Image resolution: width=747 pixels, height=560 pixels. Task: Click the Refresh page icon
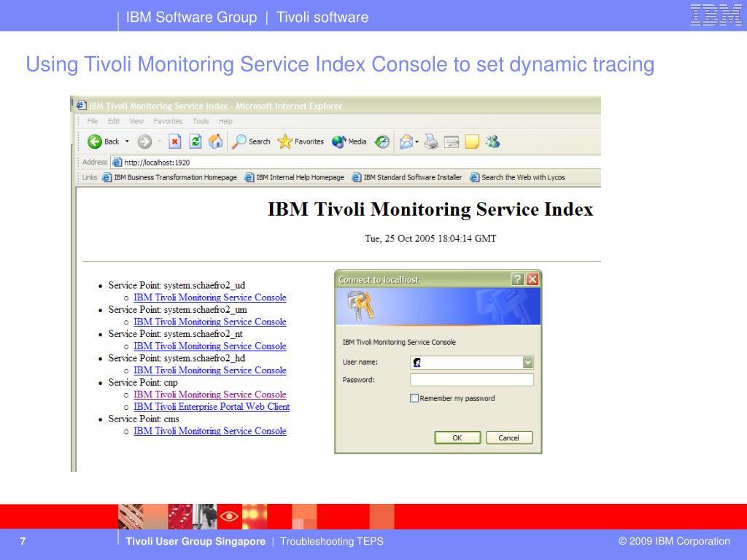click(x=196, y=141)
